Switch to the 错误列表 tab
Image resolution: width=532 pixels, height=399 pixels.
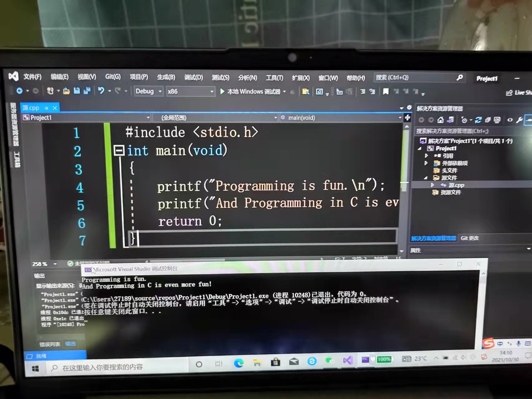coord(50,344)
